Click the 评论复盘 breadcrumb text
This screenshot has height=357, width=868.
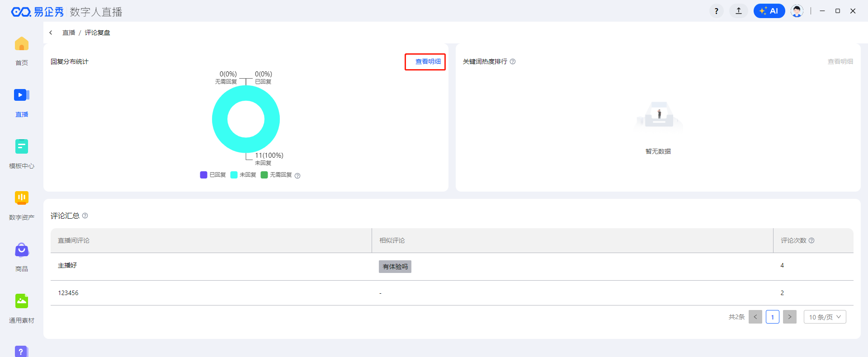click(98, 33)
